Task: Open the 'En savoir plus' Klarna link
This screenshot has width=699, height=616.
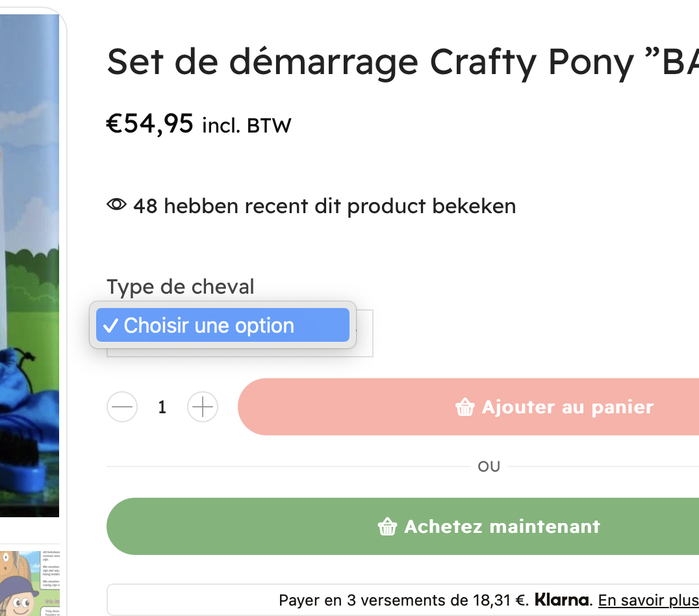Action: 648,600
